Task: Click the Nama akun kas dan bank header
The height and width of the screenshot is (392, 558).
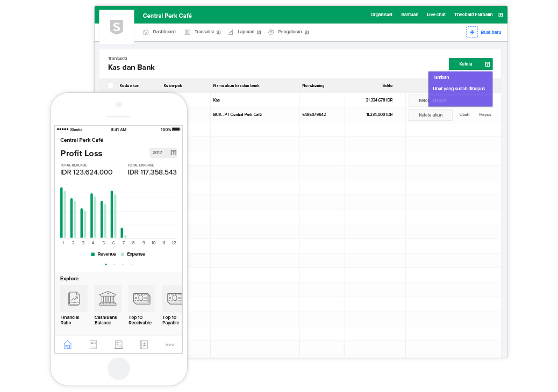Action: coord(237,86)
